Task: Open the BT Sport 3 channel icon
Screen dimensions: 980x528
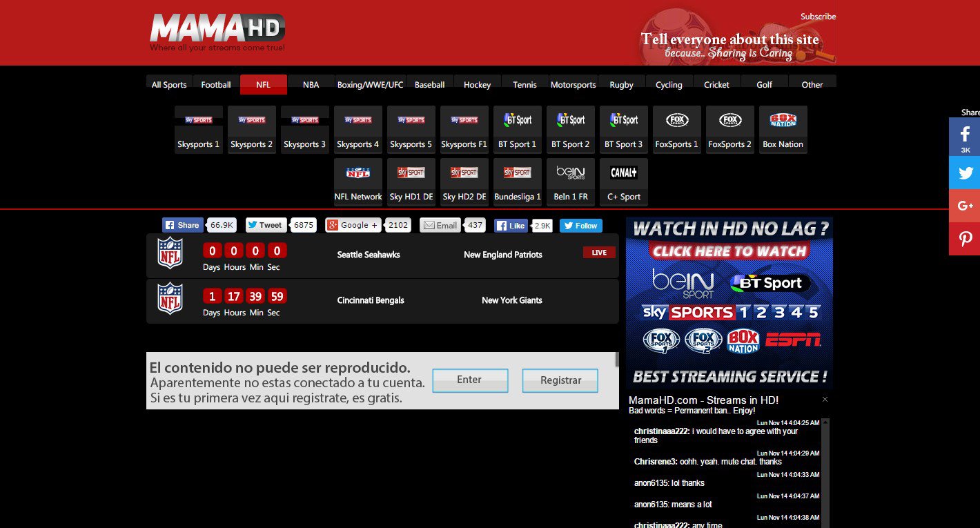Action: coord(624,129)
